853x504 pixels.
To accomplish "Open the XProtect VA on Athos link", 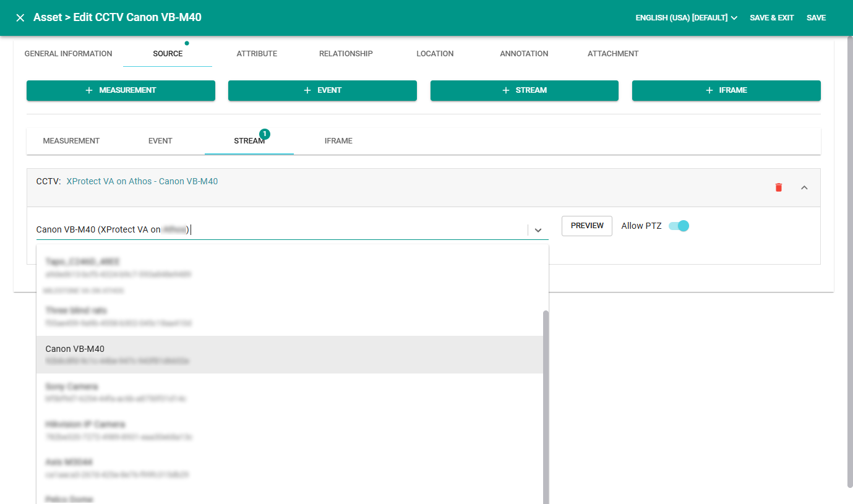I will (x=142, y=181).
